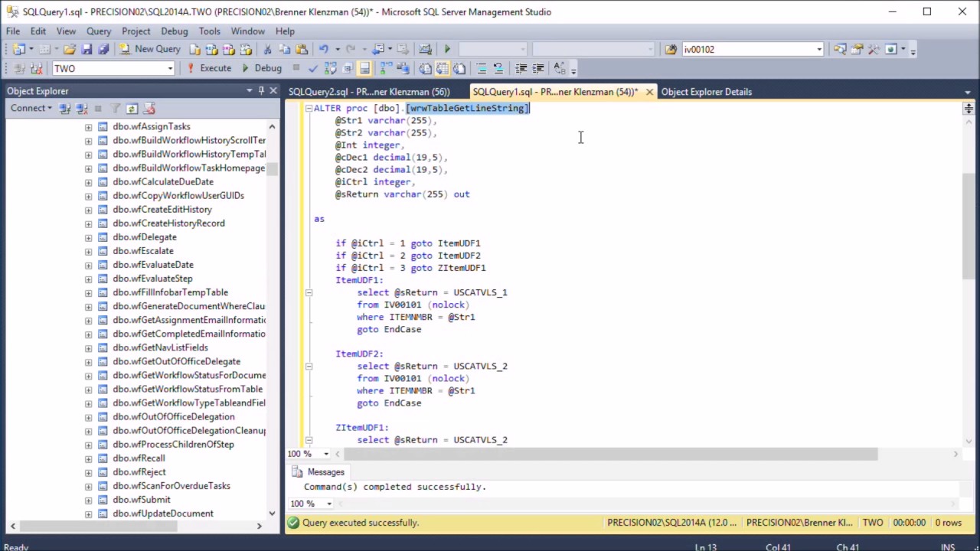Switch to the SQLQuery2.sql tab
980x551 pixels.
tap(369, 92)
